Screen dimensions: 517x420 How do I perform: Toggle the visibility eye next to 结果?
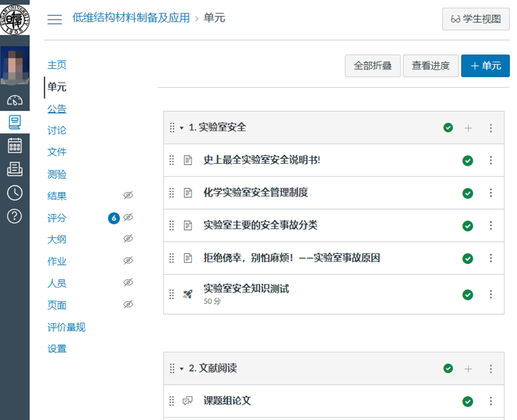click(128, 196)
